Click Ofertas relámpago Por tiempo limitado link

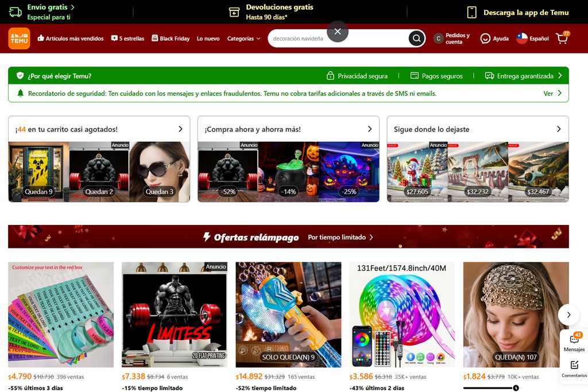pos(340,237)
